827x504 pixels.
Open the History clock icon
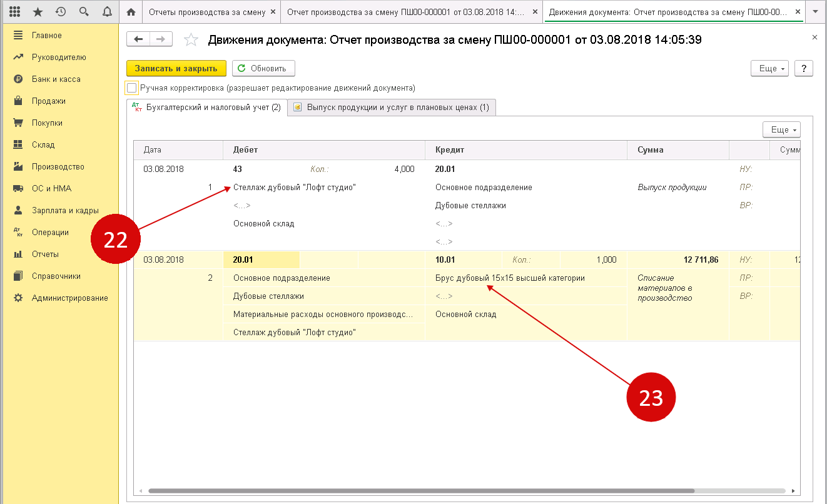(61, 12)
